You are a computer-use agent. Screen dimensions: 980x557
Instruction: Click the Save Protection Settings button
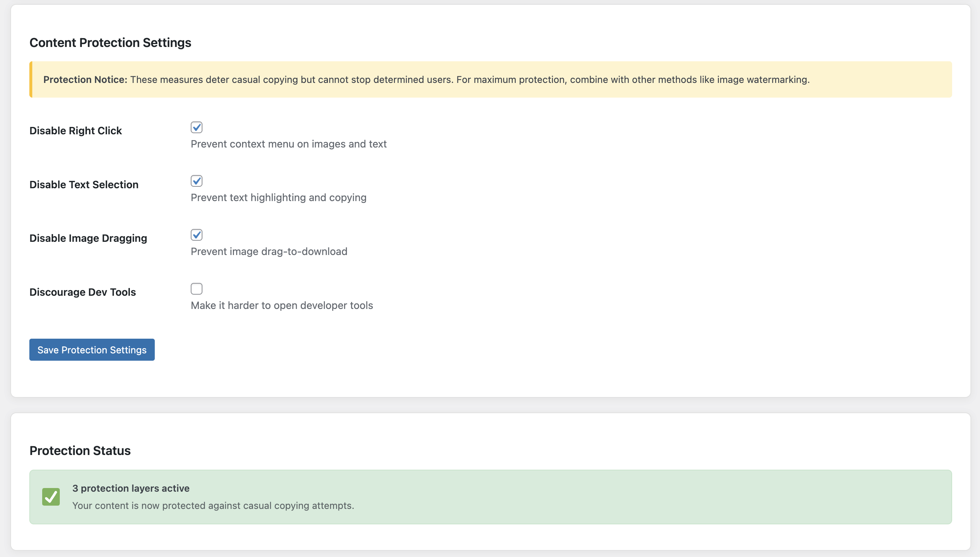click(92, 349)
